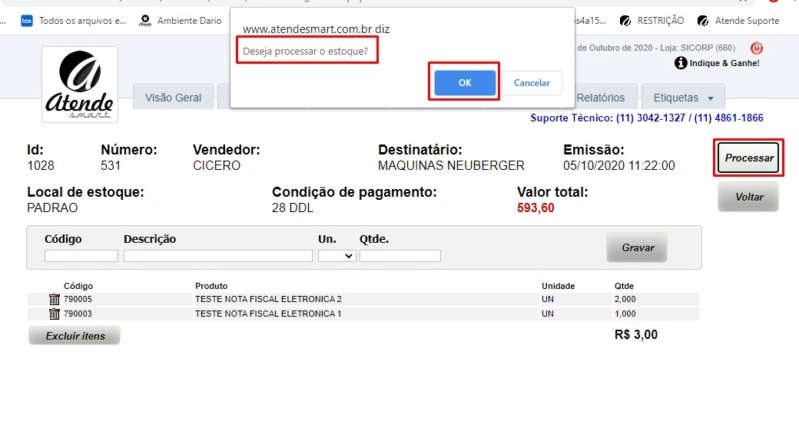This screenshot has width=799, height=425.
Task: Expand the Etiquetas dropdown tab
Action: pos(683,97)
